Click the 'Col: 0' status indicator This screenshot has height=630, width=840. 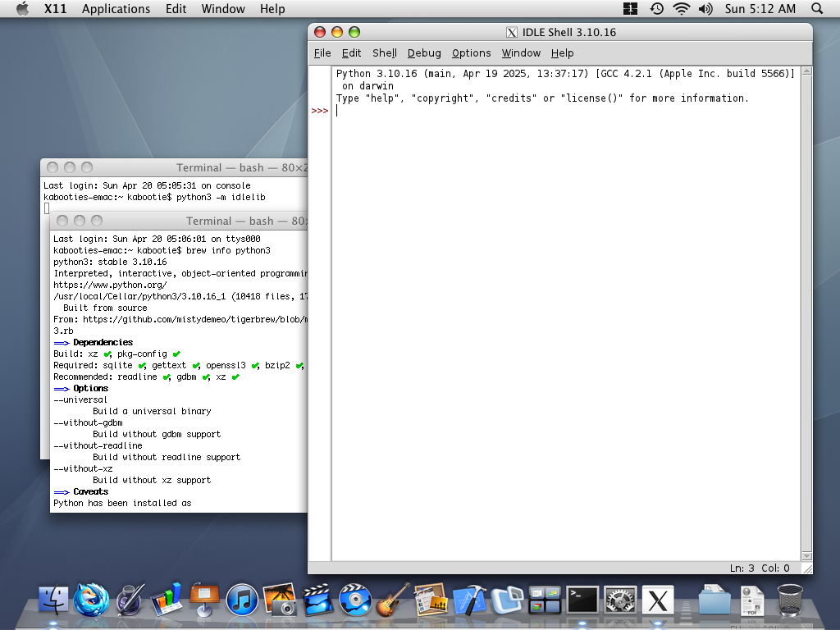(x=776, y=568)
